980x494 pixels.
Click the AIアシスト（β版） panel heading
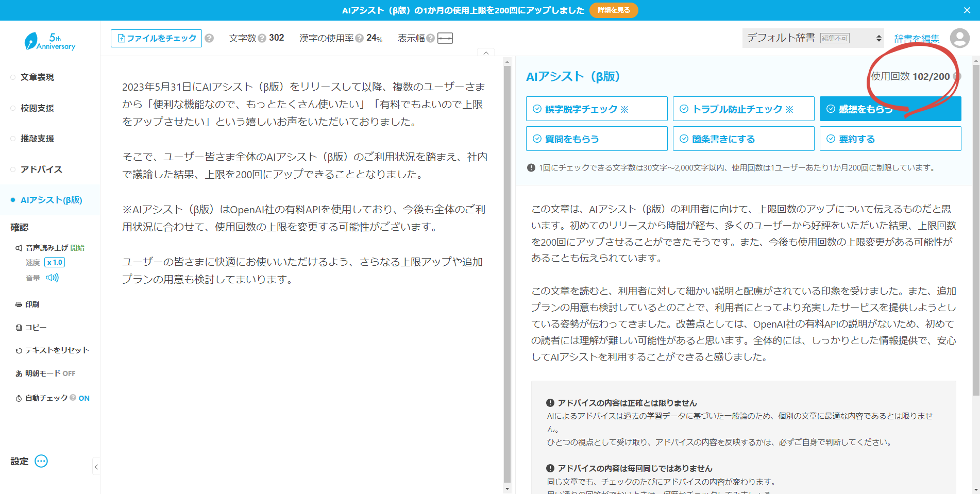click(572, 77)
